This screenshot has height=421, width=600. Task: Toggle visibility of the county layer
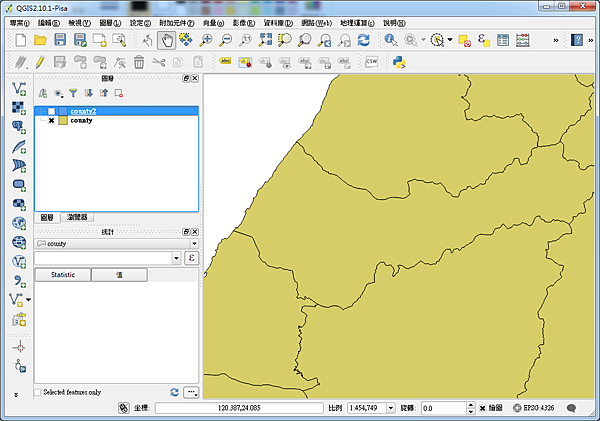point(51,120)
